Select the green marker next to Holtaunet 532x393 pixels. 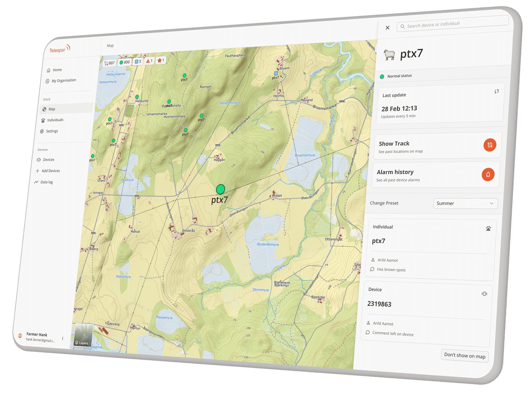[x=137, y=97]
